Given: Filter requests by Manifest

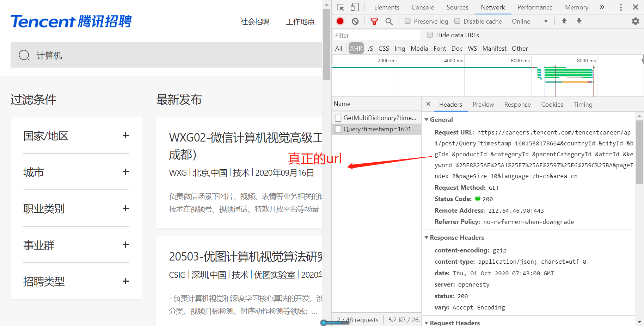Looking at the screenshot, I should 494,48.
